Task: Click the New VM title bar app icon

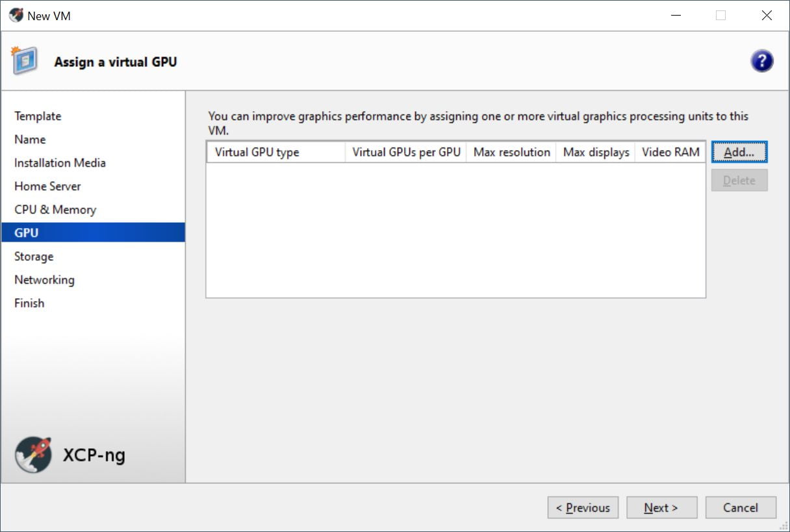Action: pos(16,16)
